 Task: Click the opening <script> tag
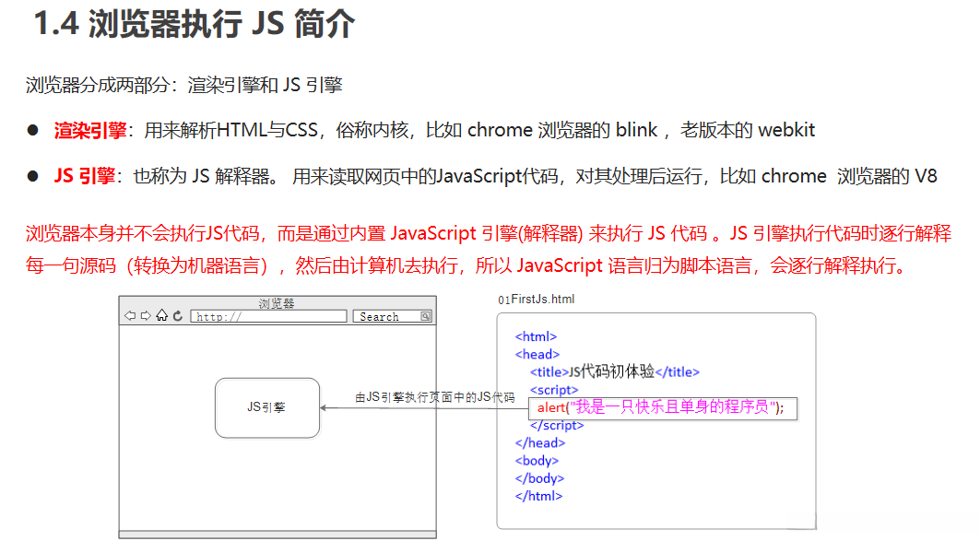pos(554,390)
